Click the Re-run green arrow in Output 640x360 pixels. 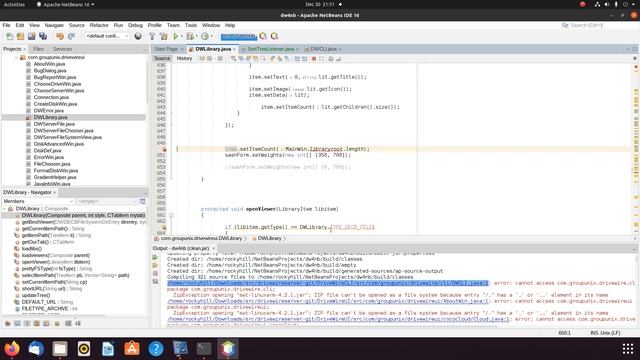click(x=155, y=258)
